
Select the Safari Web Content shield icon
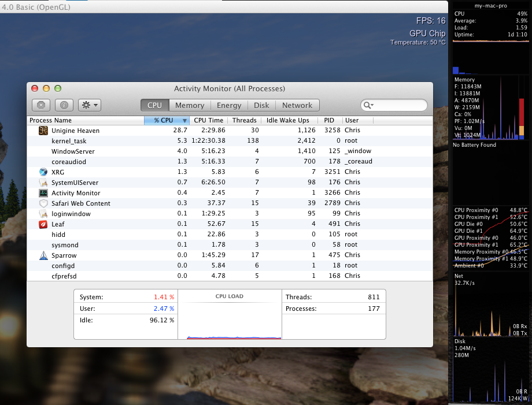tap(43, 203)
